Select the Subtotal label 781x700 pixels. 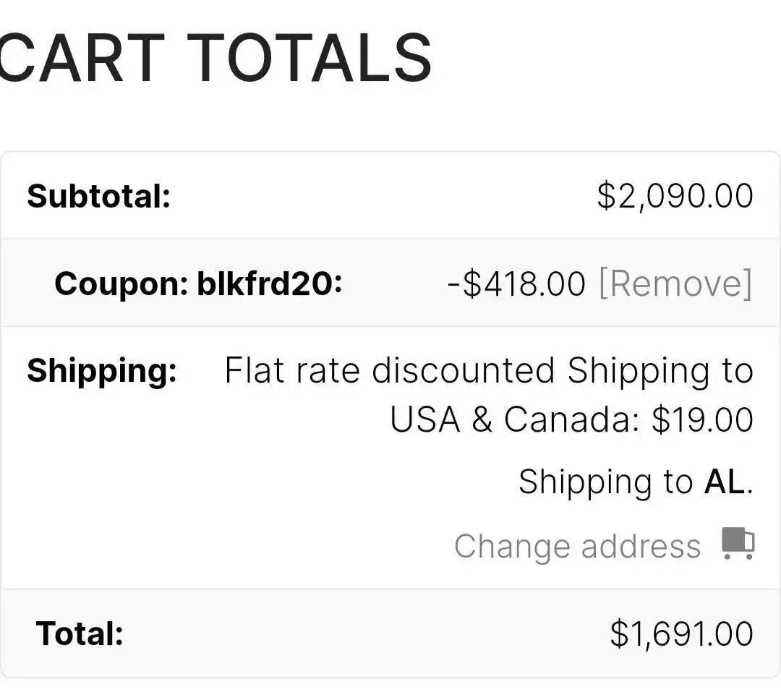click(x=98, y=196)
